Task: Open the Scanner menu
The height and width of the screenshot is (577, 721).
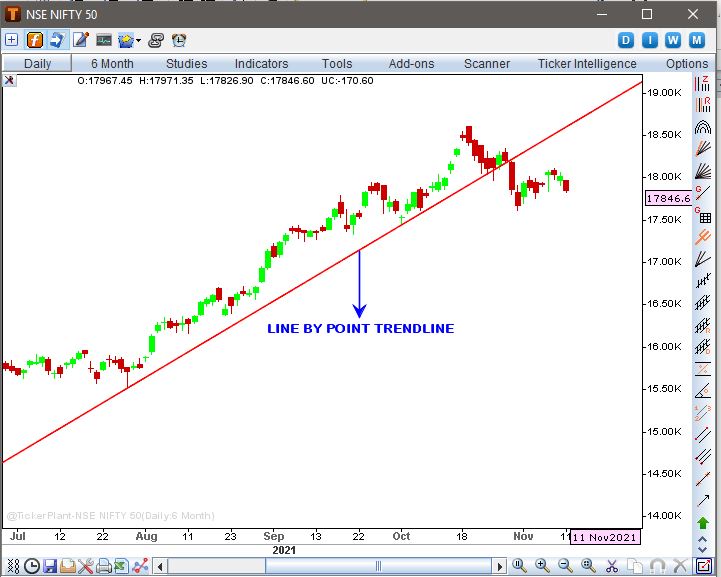Action: point(486,63)
